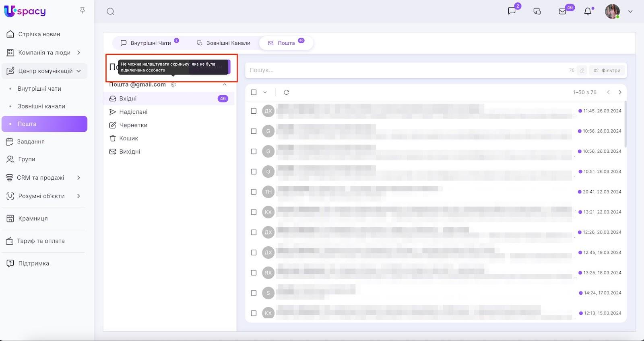Tick the select-all emails checkbox
644x341 pixels.
pyautogui.click(x=254, y=92)
